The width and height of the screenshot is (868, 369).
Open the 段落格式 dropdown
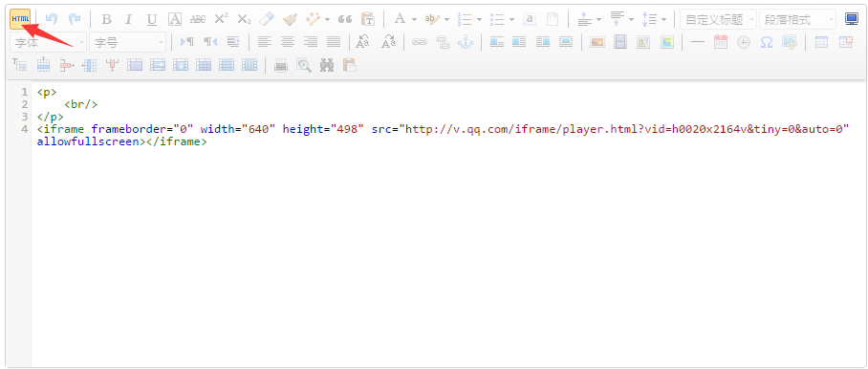797,20
